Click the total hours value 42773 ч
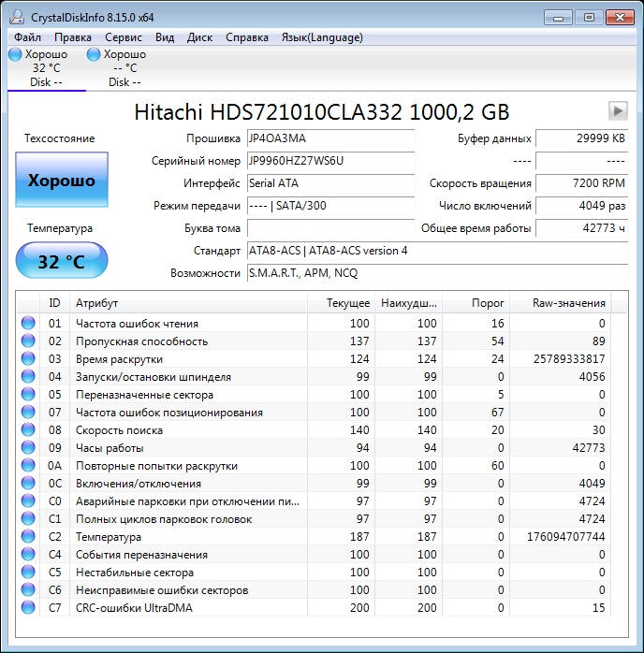Screen dimensions: 644x653 pos(582,228)
